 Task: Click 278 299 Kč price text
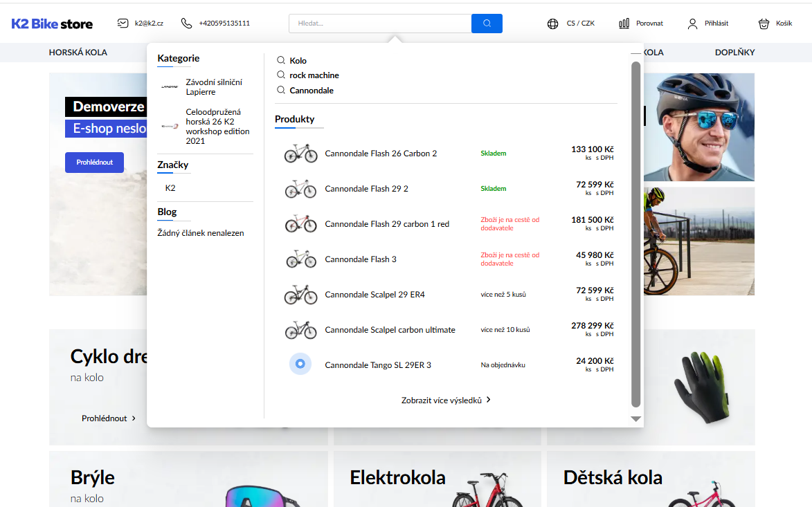tap(593, 325)
